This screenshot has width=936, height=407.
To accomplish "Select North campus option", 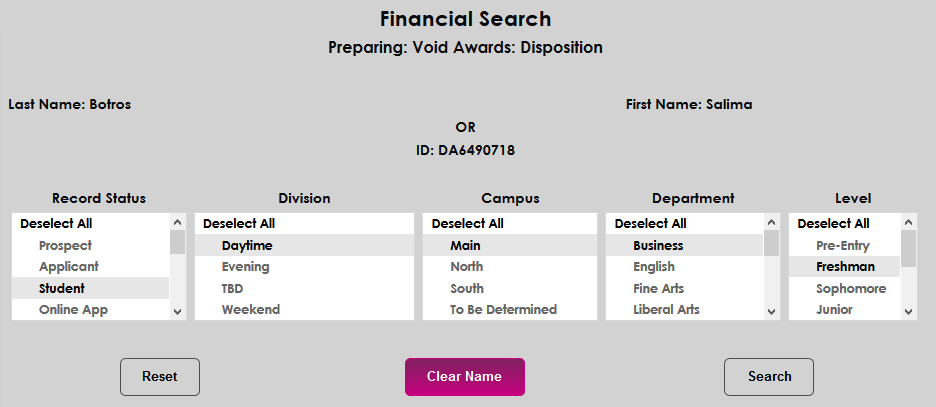I will pyautogui.click(x=467, y=267).
